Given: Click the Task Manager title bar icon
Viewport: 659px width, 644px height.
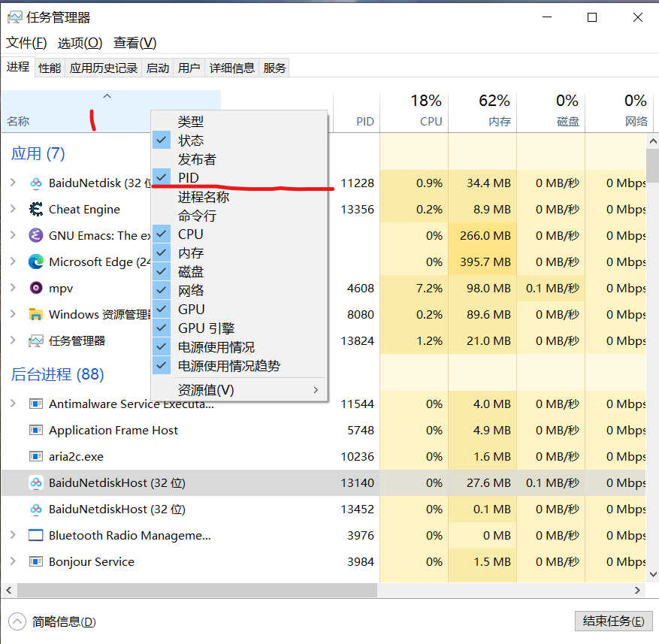Looking at the screenshot, I should click(x=15, y=17).
